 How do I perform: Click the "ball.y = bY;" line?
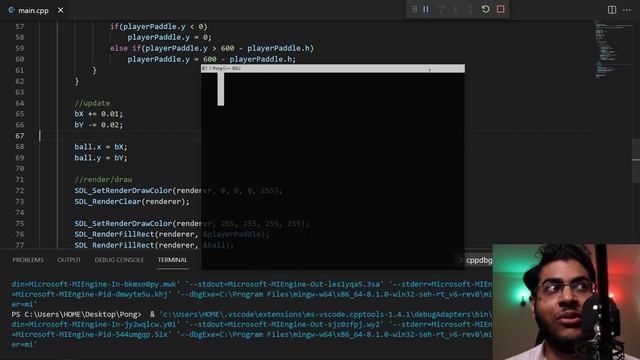[x=101, y=158]
